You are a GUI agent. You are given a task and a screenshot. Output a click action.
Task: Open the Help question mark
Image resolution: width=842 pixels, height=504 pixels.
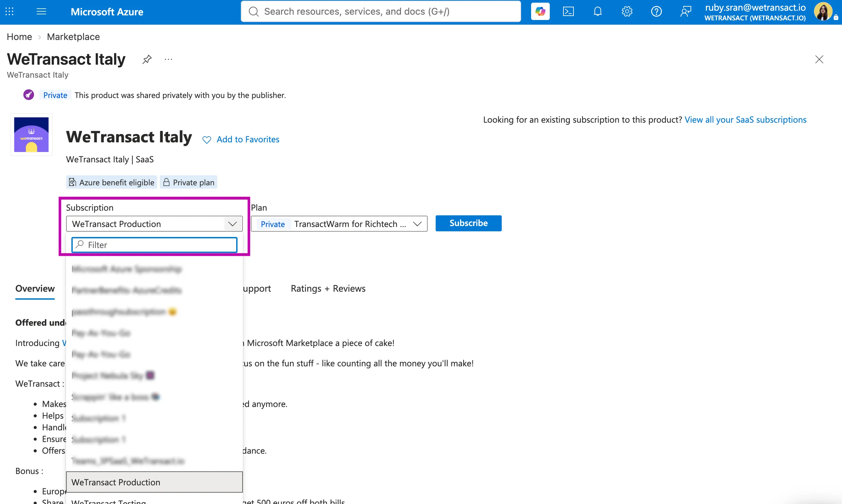(x=656, y=12)
